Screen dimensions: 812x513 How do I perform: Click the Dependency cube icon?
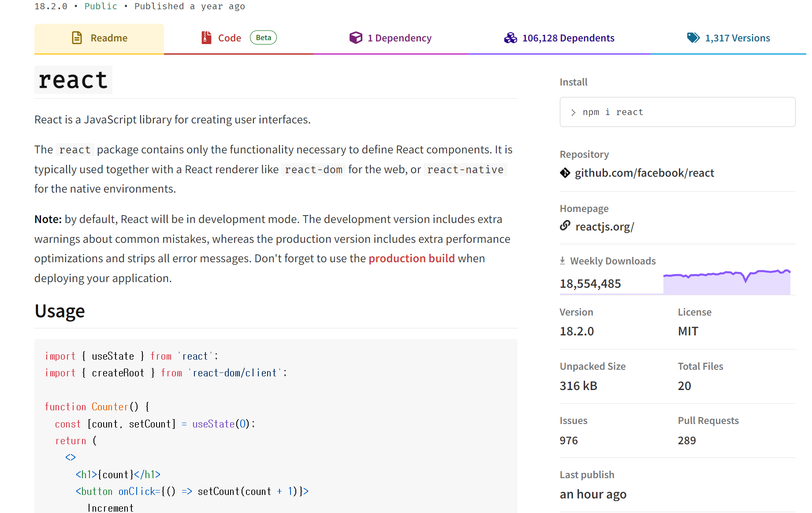(356, 38)
